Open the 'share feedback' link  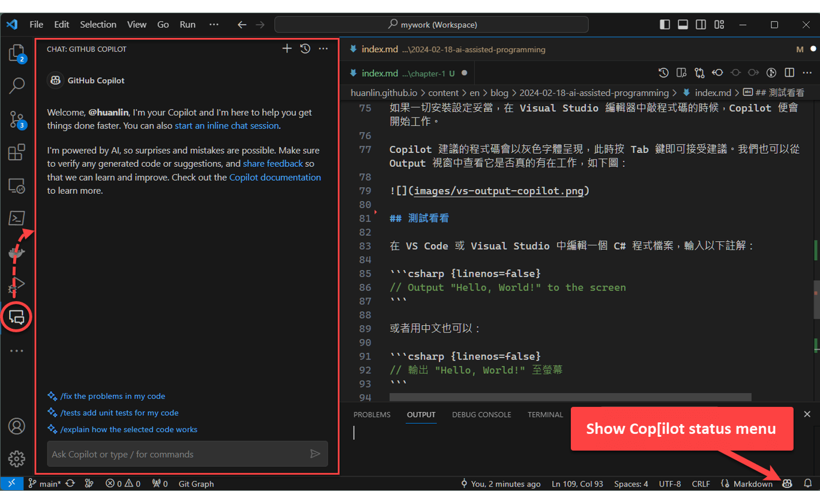coord(273,164)
